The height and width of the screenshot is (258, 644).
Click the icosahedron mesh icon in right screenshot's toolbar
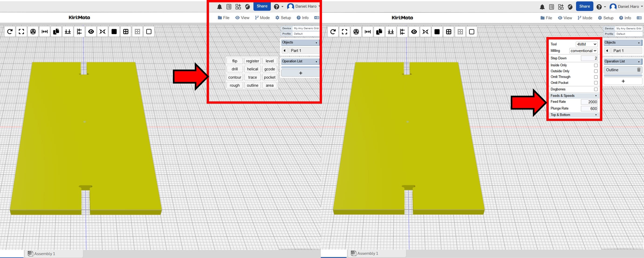pos(356,32)
